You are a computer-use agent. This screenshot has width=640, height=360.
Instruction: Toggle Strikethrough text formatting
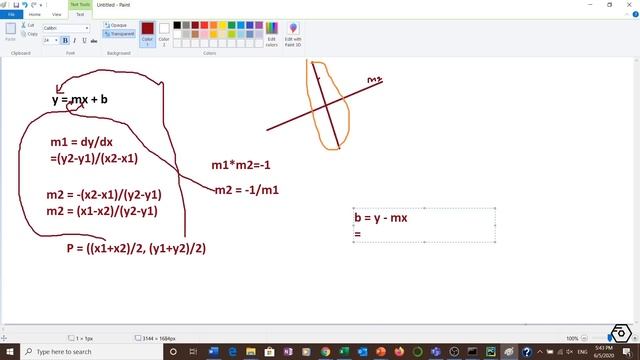coord(94,40)
